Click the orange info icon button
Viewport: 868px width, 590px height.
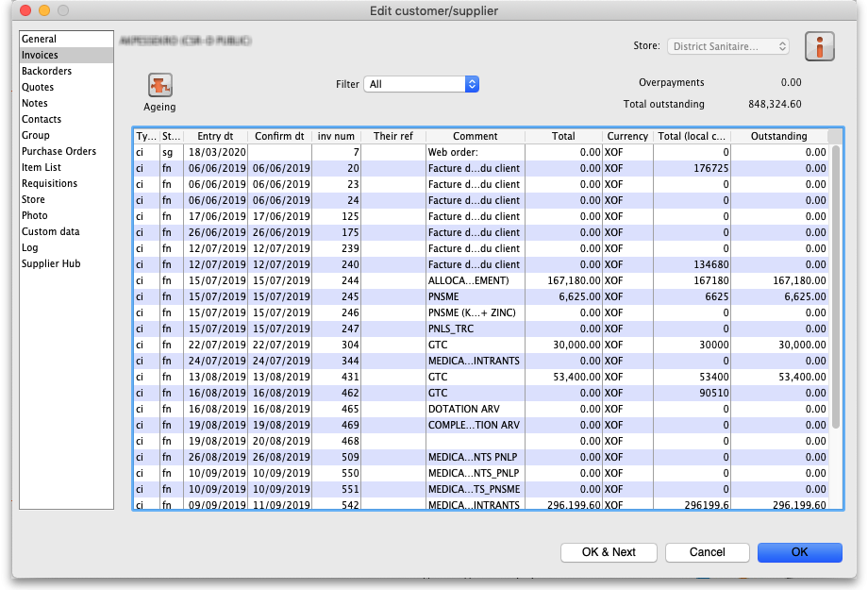pos(821,46)
